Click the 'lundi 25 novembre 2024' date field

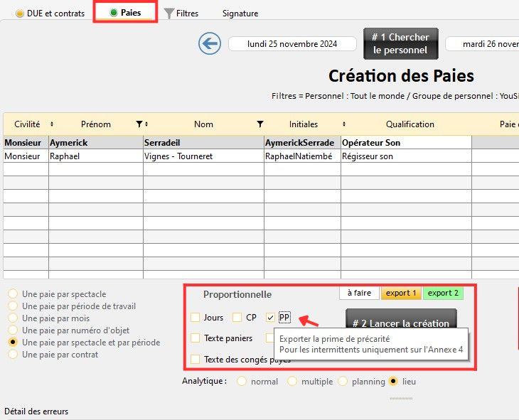[292, 44]
